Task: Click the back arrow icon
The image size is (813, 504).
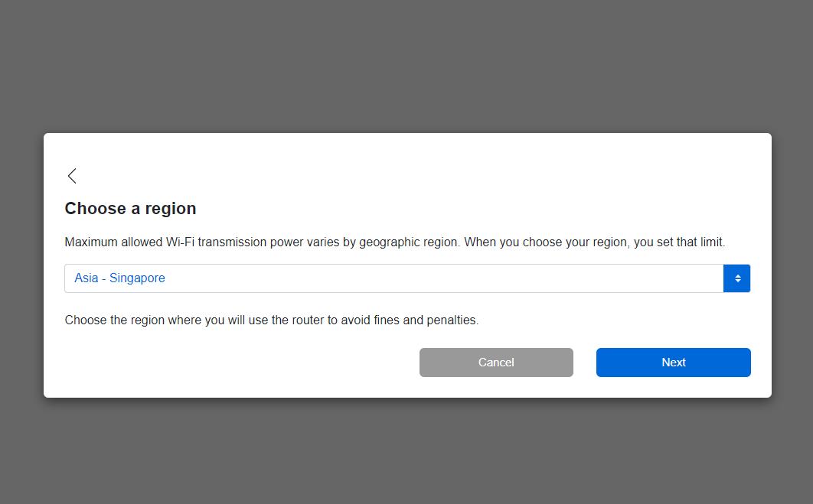Action: [x=72, y=176]
